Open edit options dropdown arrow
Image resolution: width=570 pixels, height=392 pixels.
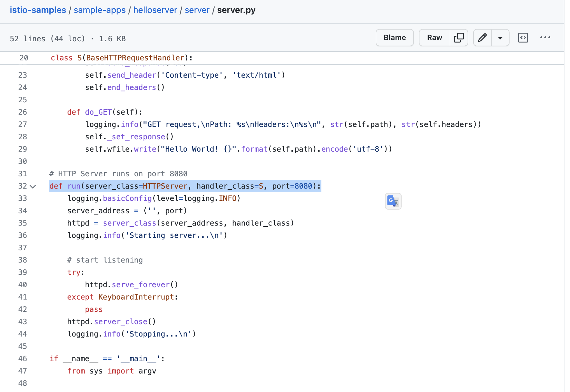click(x=500, y=38)
